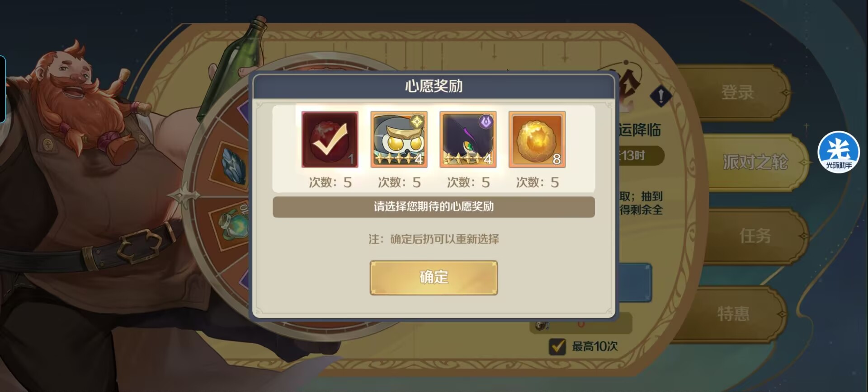The height and width of the screenshot is (392, 868).
Task: Tap the diamond exclamation info icon
Action: [660, 96]
